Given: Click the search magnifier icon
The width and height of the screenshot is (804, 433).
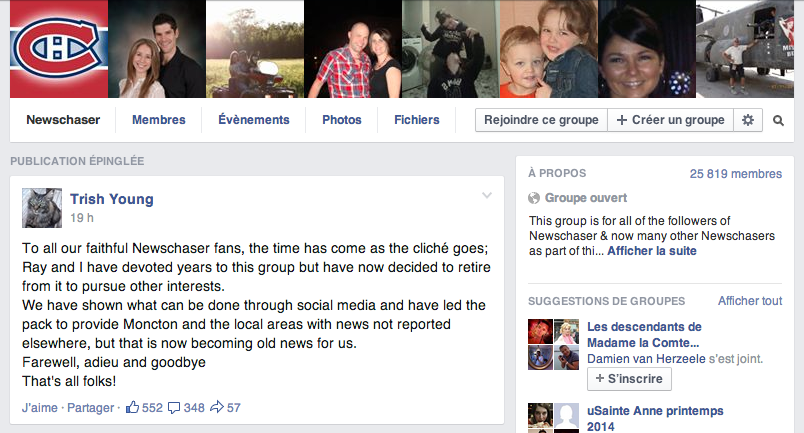Looking at the screenshot, I should pyautogui.click(x=778, y=121).
